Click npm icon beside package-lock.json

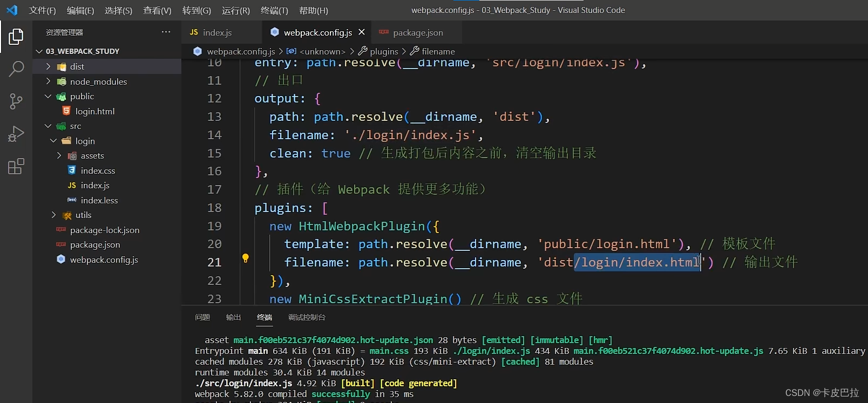(61, 230)
